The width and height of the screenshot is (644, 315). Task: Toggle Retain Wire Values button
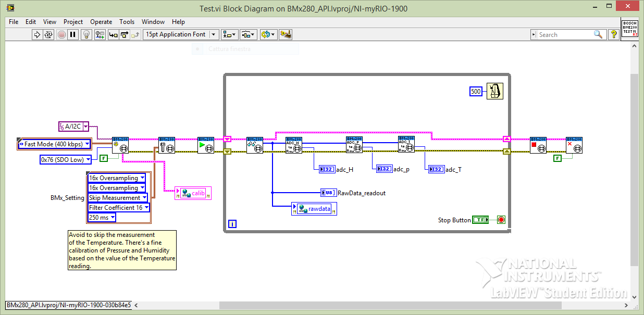(99, 35)
